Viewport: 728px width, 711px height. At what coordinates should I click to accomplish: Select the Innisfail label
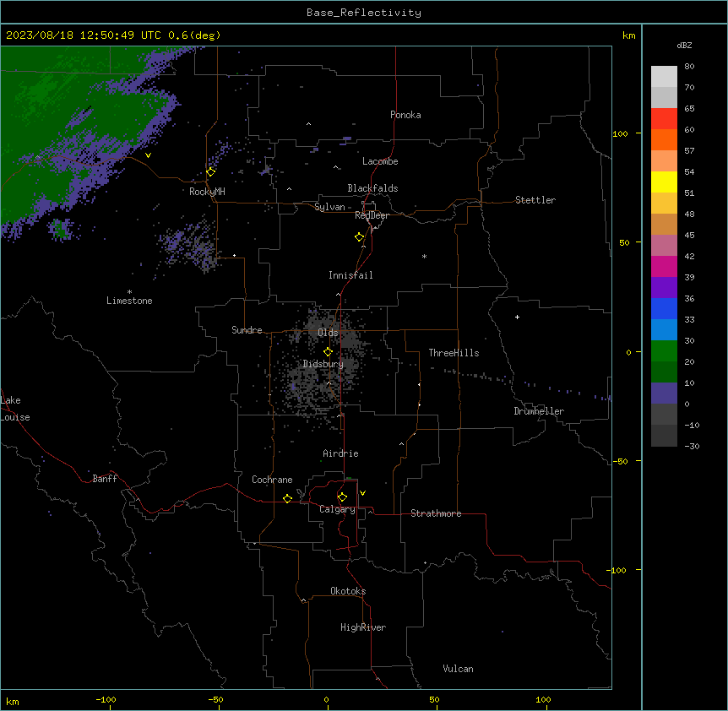pyautogui.click(x=350, y=275)
